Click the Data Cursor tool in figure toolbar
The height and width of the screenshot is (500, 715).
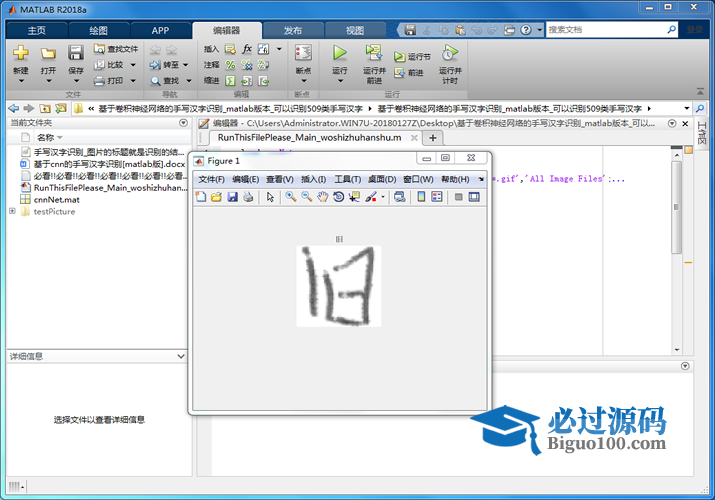(x=354, y=197)
